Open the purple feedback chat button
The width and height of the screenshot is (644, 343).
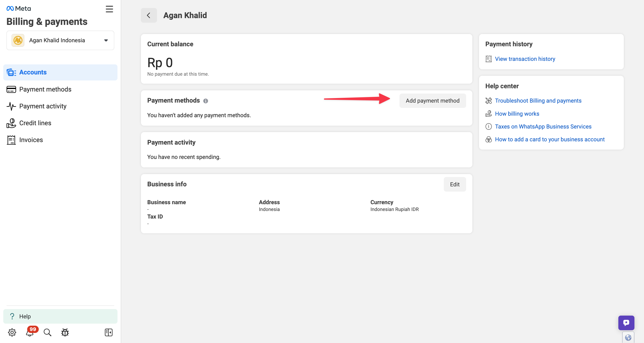coord(626,323)
